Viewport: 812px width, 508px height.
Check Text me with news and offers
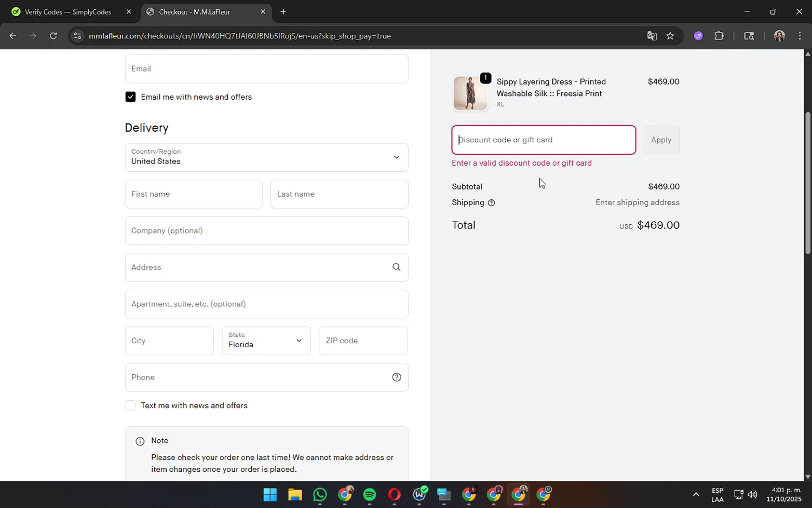[x=130, y=406]
